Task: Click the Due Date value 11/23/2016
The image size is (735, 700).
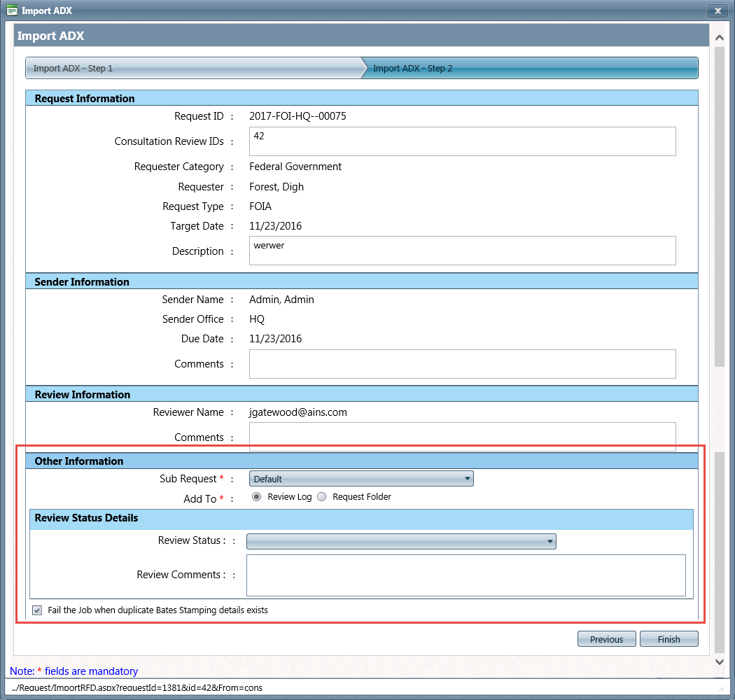Action: [276, 339]
